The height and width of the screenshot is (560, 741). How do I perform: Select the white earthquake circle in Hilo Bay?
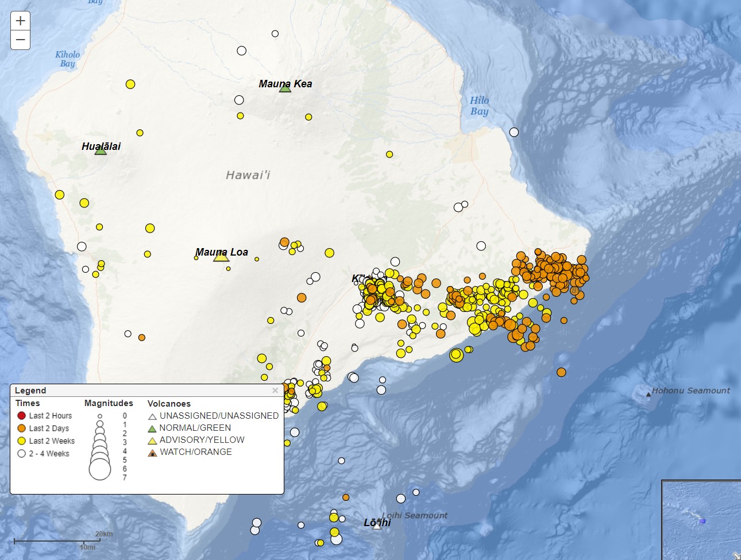pyautogui.click(x=514, y=132)
